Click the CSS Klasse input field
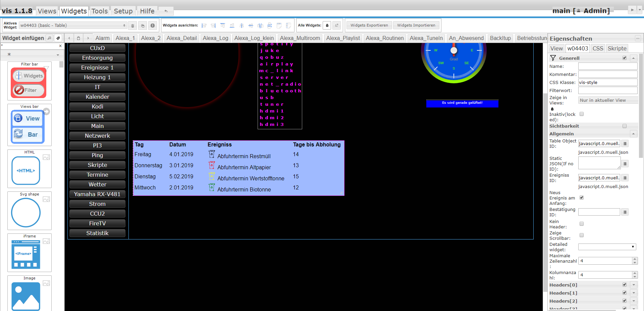The image size is (644, 311). 608,82
